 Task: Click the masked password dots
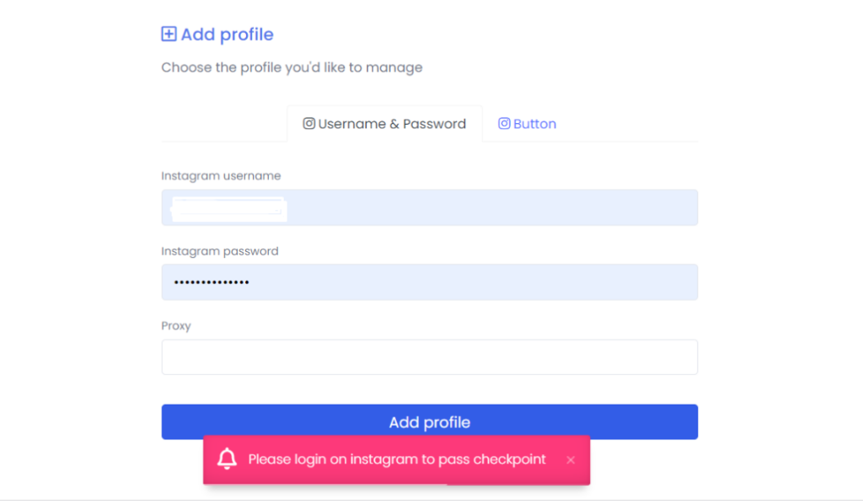click(x=212, y=282)
